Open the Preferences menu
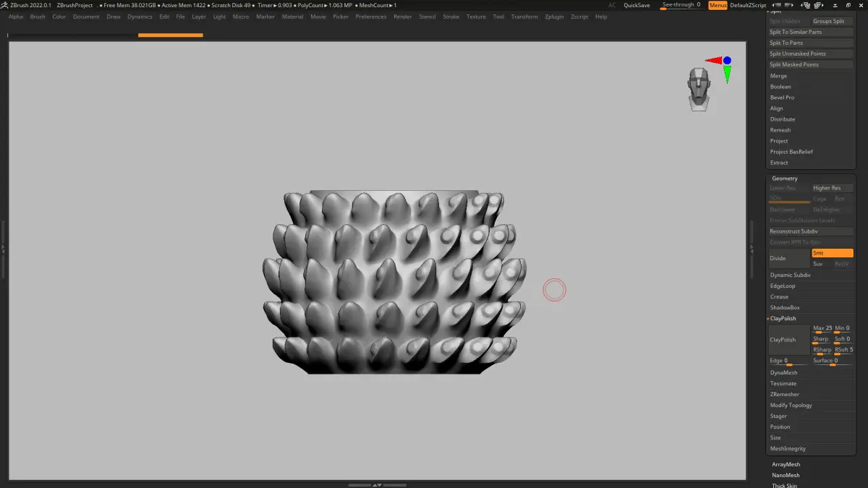This screenshot has width=868, height=488. click(x=371, y=17)
